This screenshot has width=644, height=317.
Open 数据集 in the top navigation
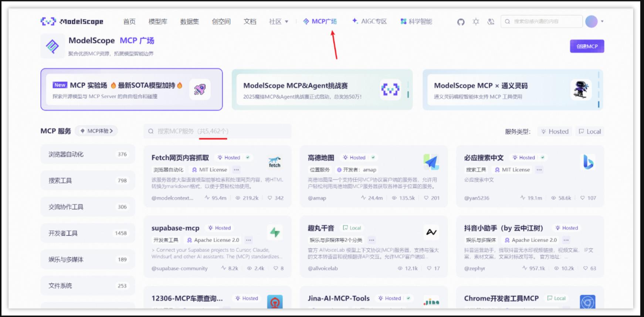point(190,21)
